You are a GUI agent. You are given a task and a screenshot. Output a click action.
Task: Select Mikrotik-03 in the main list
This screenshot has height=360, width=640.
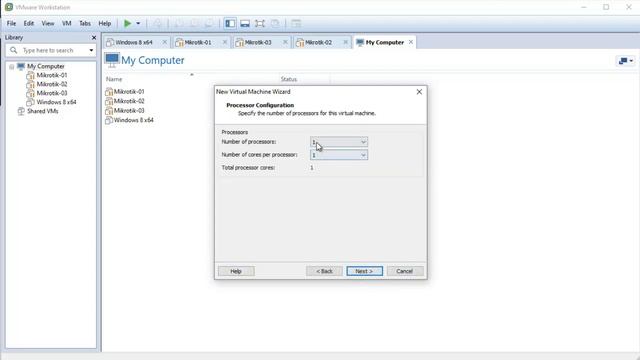(x=129, y=111)
